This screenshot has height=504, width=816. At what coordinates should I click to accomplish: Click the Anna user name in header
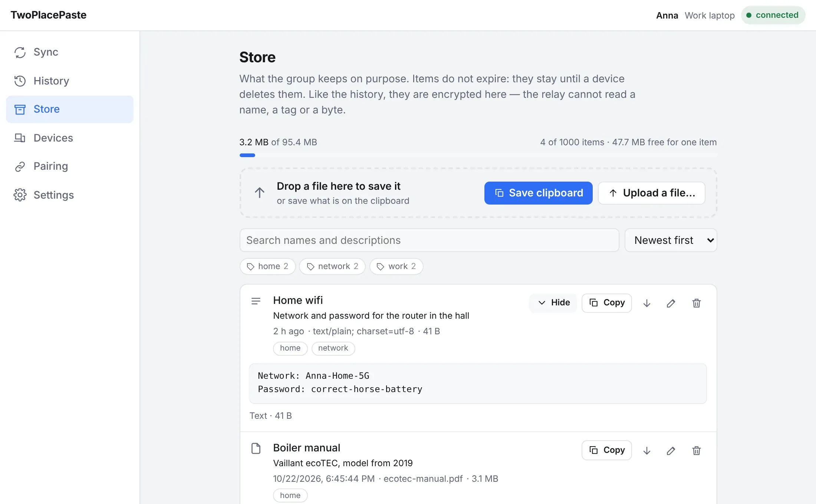667,15
